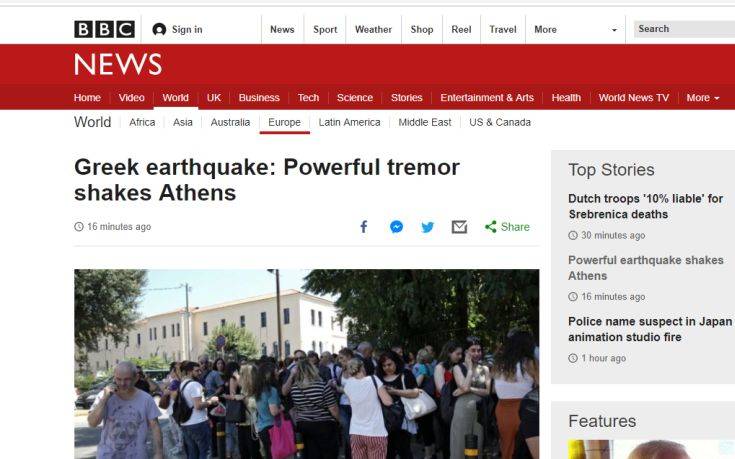Screen dimensions: 735x459
Task: Open the earthquake crowd photo
Action: [307, 364]
